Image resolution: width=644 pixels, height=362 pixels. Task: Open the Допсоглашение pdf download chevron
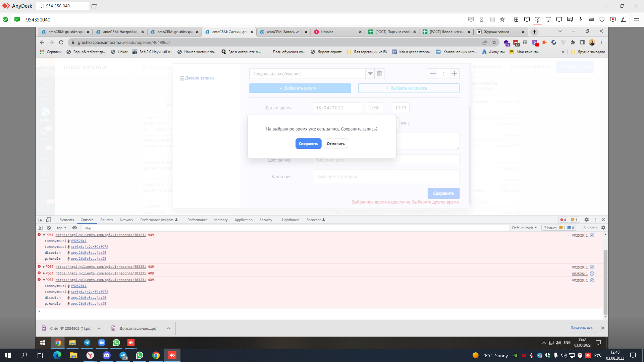coord(168,328)
